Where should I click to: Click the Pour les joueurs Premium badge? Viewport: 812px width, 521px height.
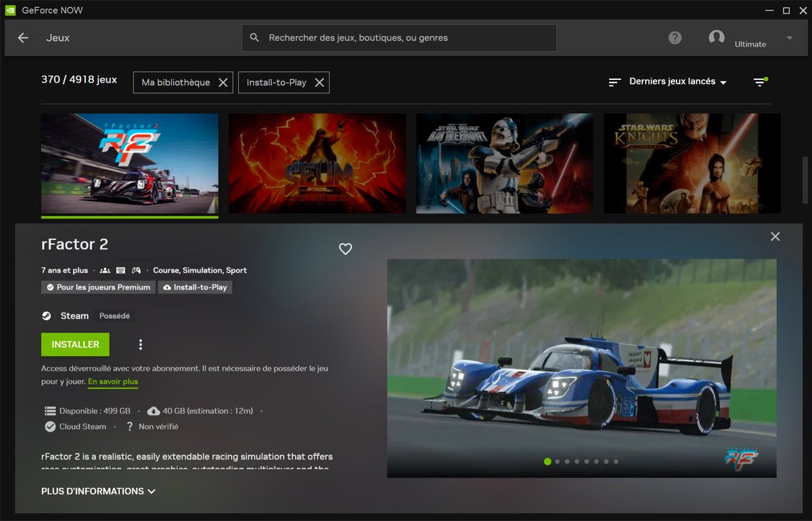click(97, 287)
